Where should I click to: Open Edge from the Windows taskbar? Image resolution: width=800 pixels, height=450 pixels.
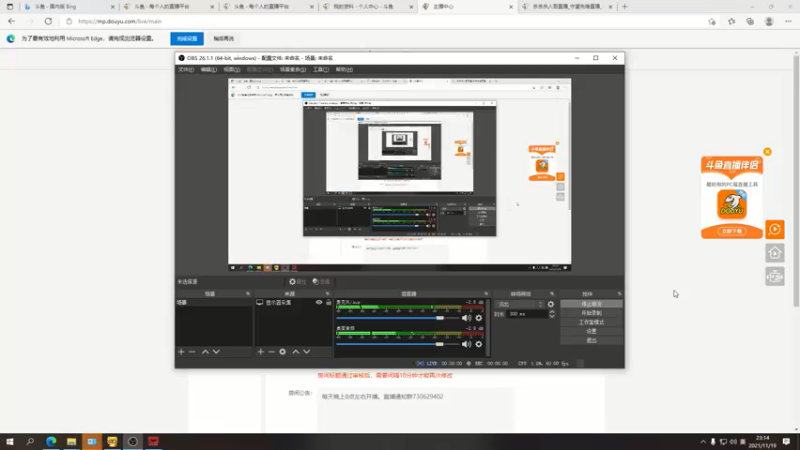51,442
